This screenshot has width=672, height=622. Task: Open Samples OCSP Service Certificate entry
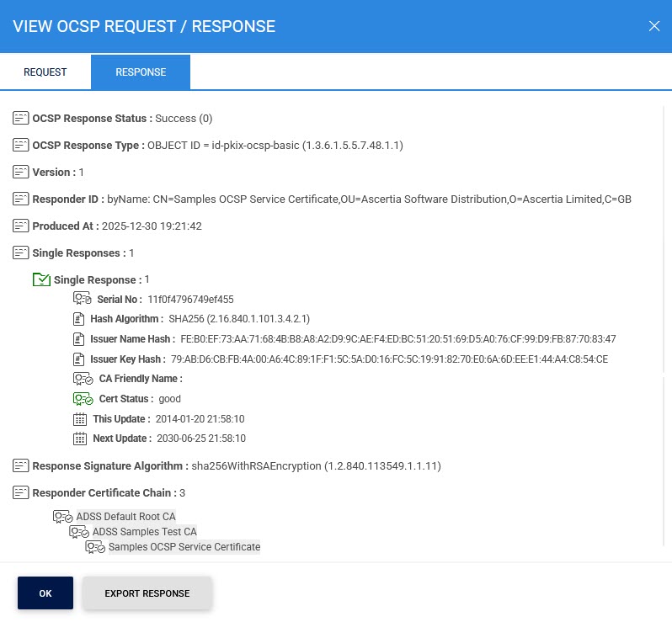tap(184, 547)
